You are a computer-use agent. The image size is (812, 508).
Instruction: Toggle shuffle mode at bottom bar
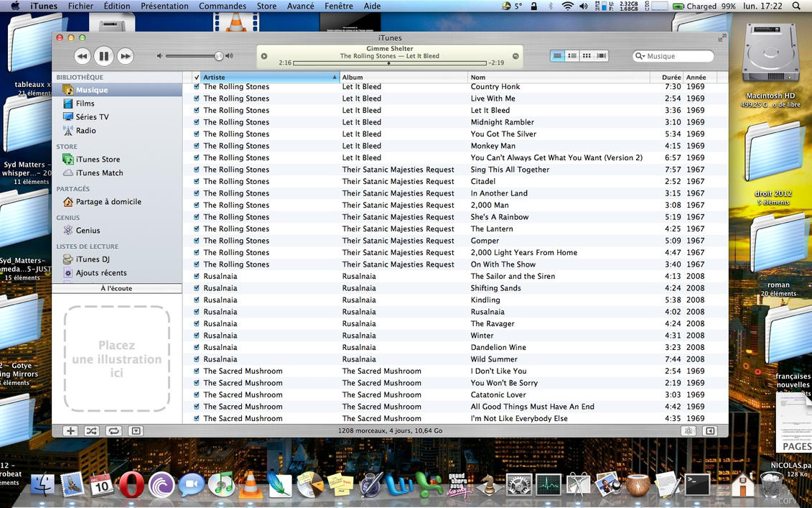92,431
